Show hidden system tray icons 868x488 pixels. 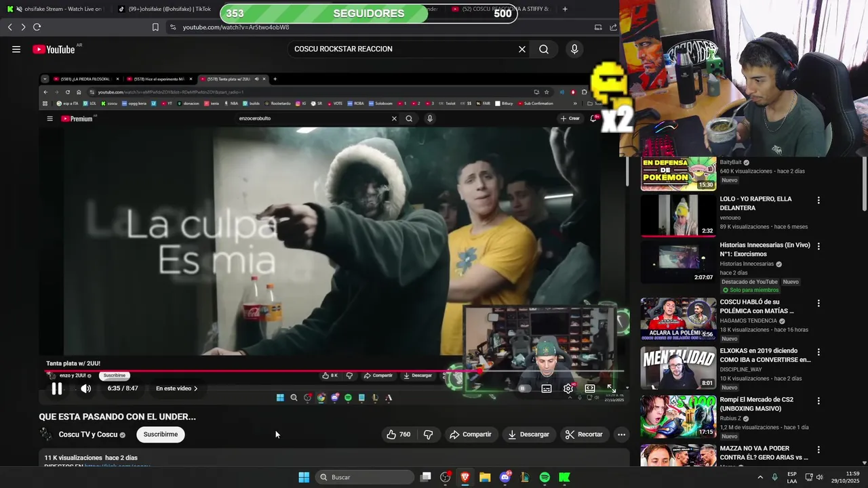[x=759, y=477]
